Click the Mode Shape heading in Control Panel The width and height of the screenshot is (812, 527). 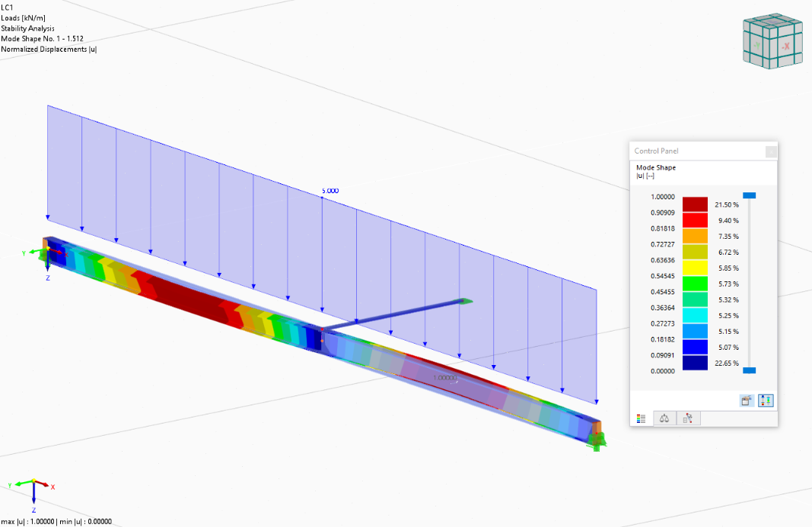pyautogui.click(x=655, y=168)
